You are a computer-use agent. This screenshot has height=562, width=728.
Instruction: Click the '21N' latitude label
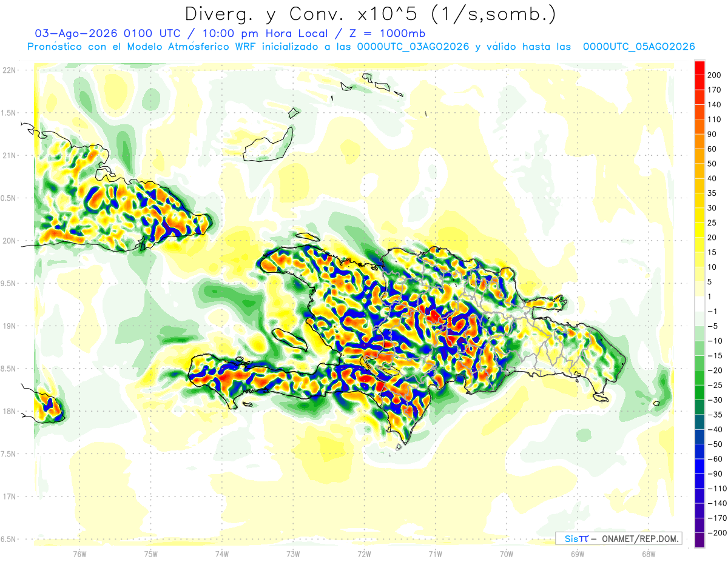coord(9,155)
